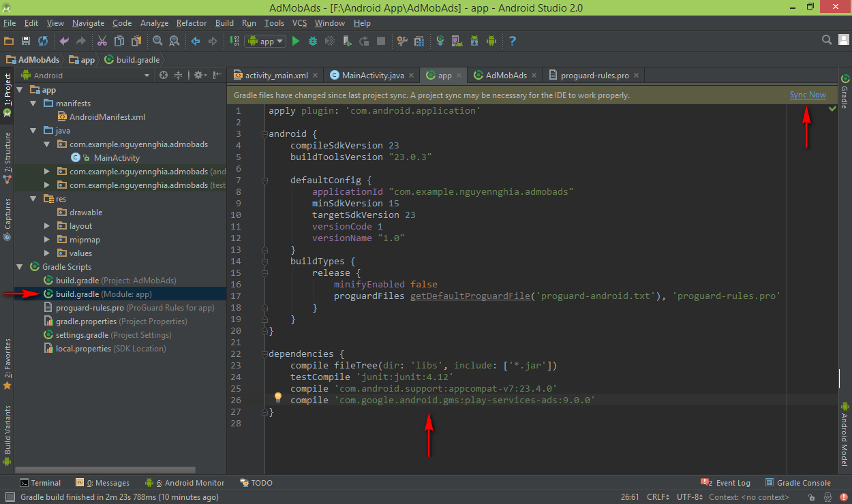This screenshot has width=852, height=504.
Task: Expand the mipmap folder arrow
Action: click(x=47, y=240)
